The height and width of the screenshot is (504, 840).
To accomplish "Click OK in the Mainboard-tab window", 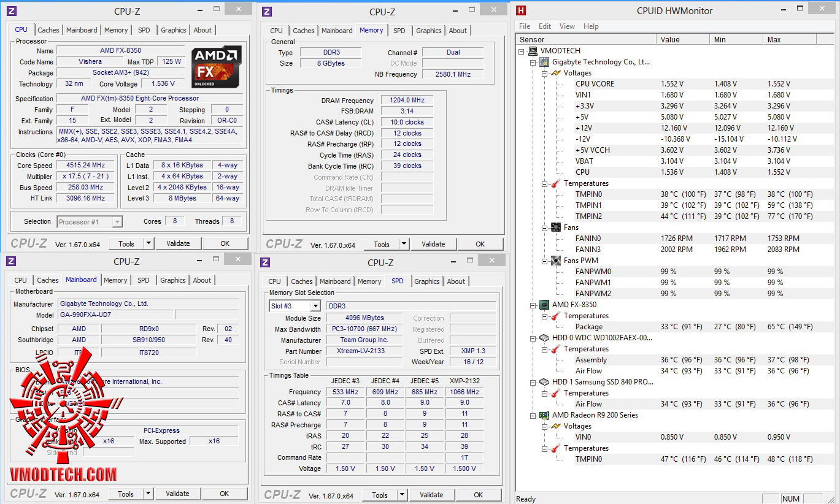I will [225, 494].
